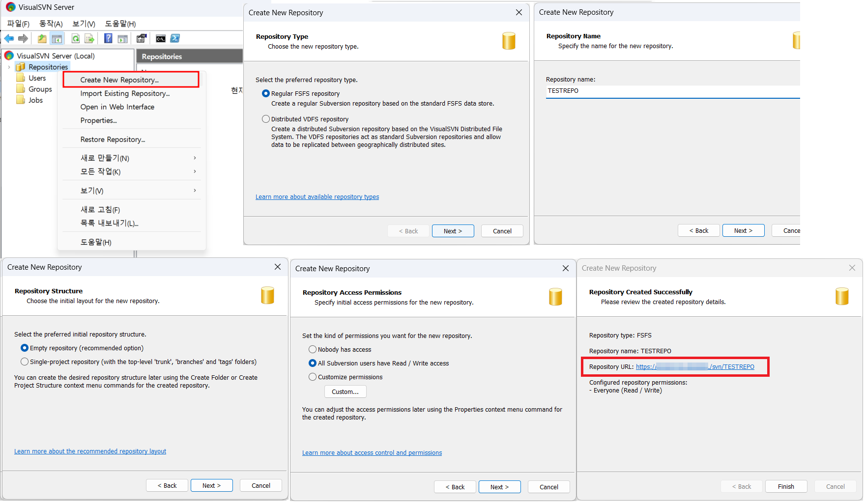
Task: Expand the 보기(V) submenu arrow in the context menu
Action: (195, 191)
